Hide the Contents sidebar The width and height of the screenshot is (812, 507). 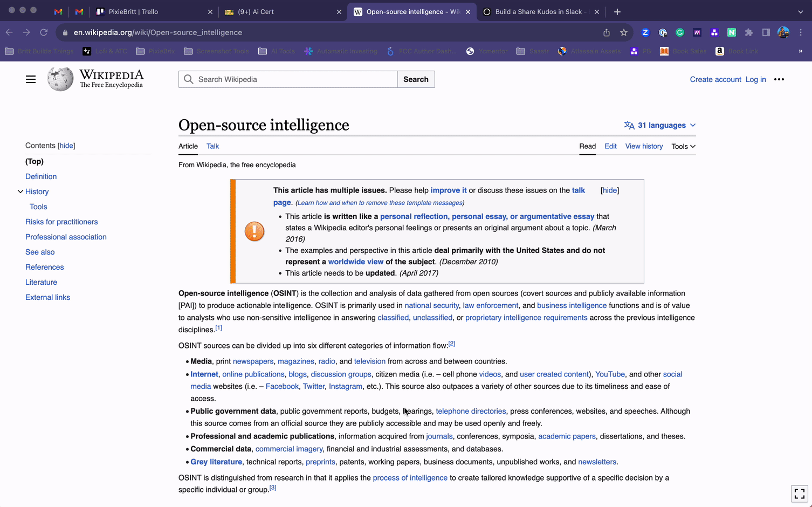67,146
